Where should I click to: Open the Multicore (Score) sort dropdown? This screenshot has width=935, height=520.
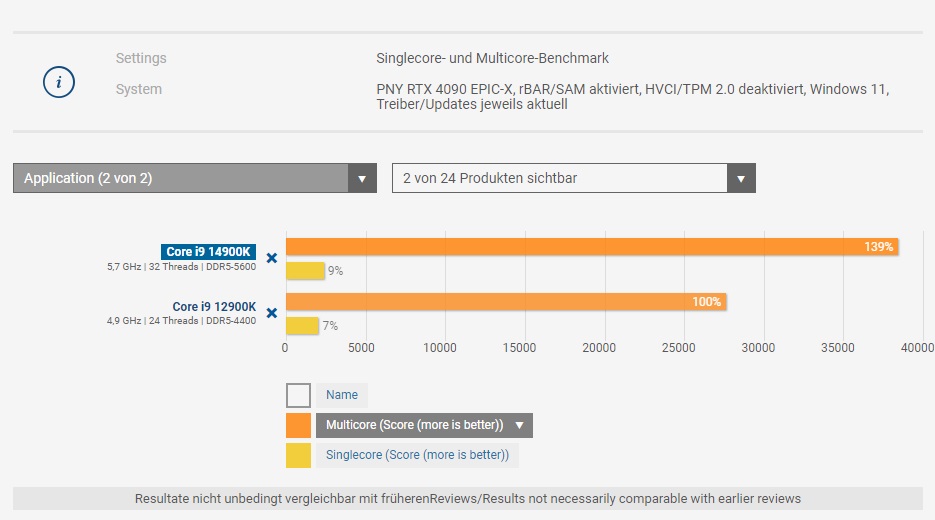click(424, 425)
